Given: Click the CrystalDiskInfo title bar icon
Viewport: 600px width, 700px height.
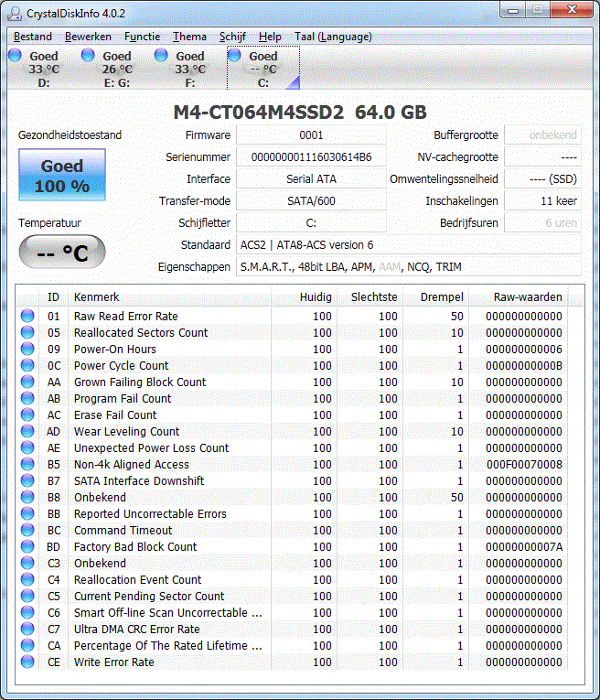Looking at the screenshot, I should (x=15, y=14).
